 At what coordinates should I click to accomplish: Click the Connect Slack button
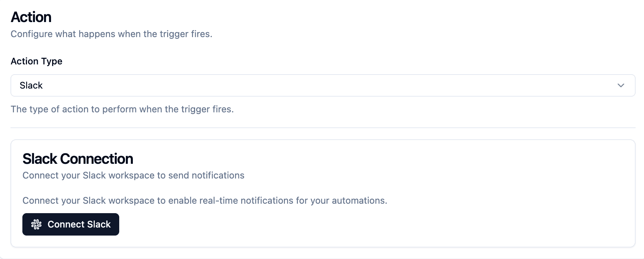(x=70, y=224)
